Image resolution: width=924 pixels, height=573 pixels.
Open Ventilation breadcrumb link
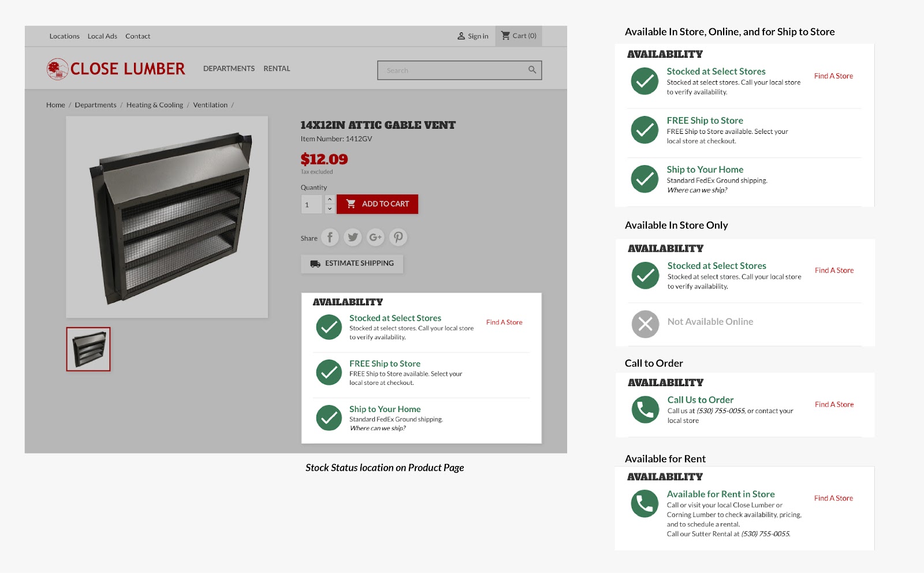(x=210, y=105)
